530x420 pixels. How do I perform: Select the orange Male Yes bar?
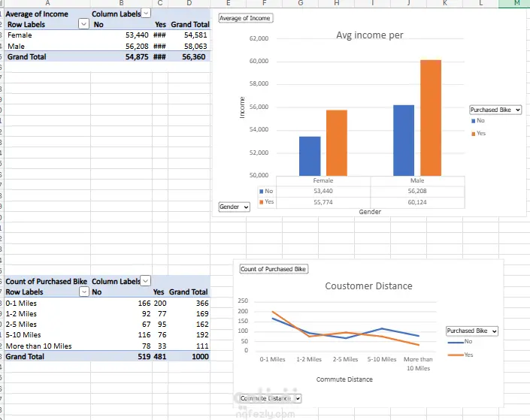coord(431,118)
